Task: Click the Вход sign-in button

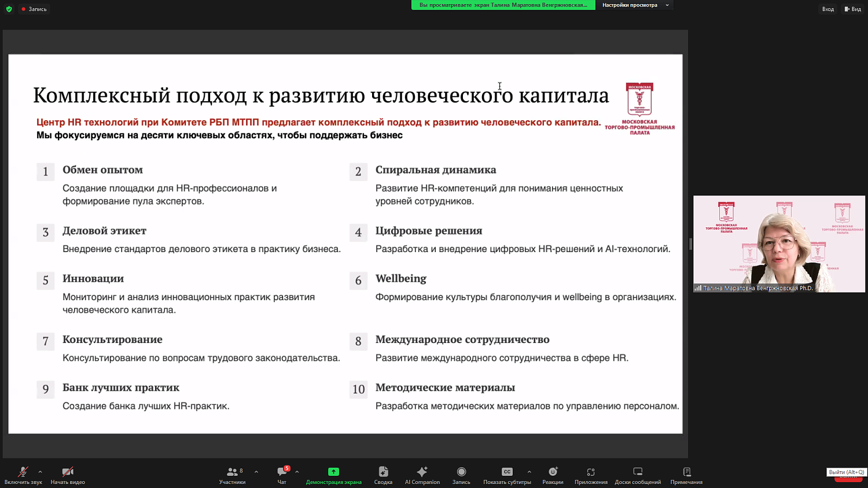Action: (x=827, y=9)
